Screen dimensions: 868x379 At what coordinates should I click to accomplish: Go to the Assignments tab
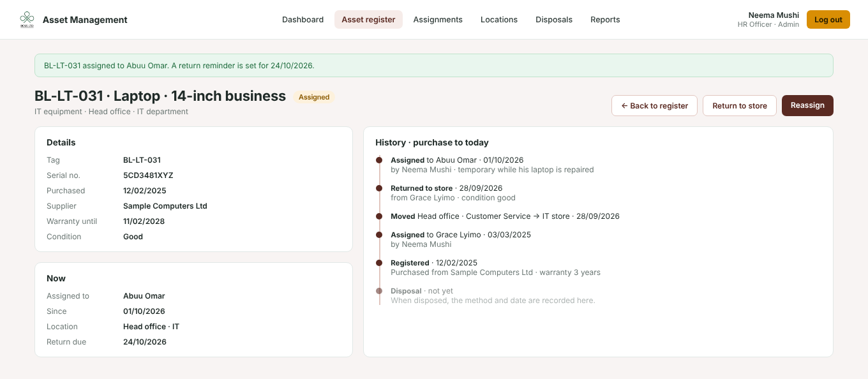tap(438, 20)
